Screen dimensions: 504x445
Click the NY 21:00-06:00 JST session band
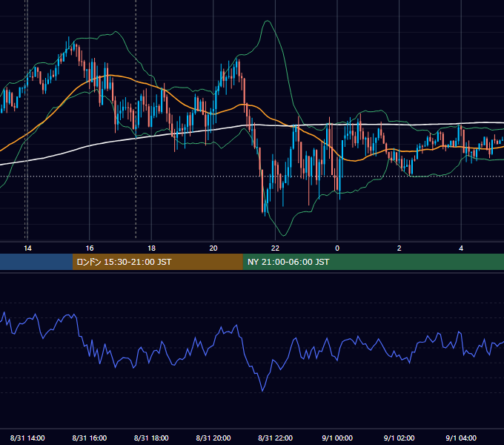point(373,262)
